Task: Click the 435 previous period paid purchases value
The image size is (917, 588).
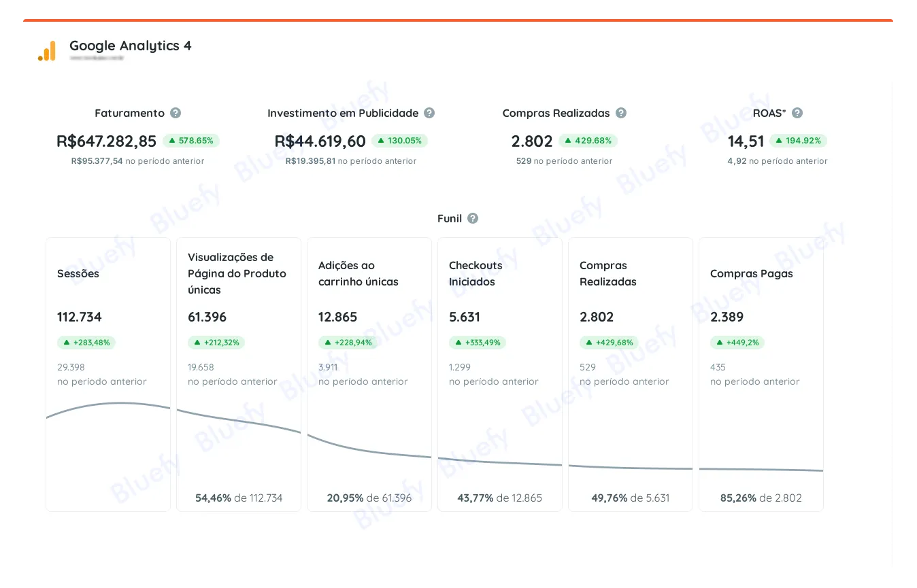Action: 718,367
